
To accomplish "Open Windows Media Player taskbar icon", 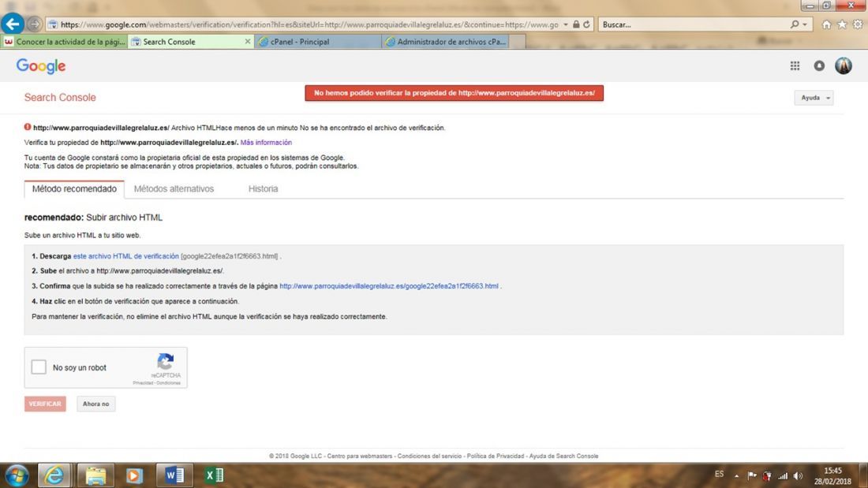I will tap(134, 475).
